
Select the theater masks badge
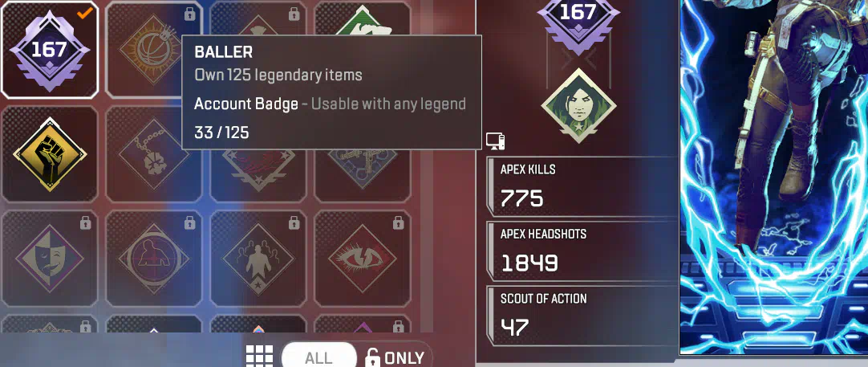(50, 259)
